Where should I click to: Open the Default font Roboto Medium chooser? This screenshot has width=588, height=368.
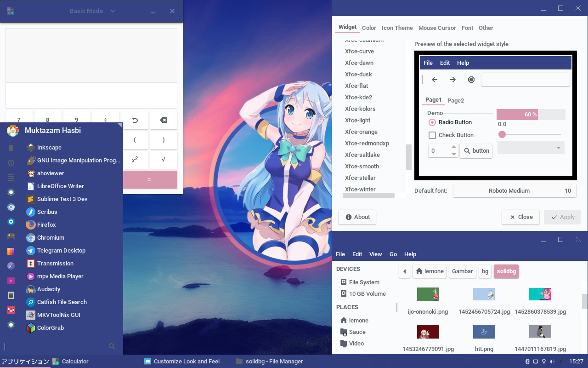point(514,191)
